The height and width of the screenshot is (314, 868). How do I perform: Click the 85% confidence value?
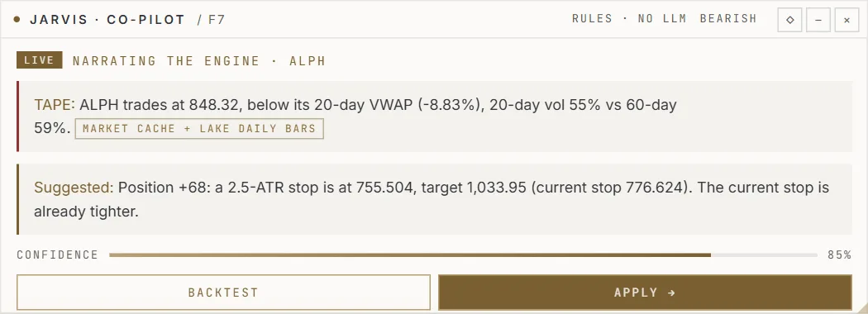(x=839, y=255)
